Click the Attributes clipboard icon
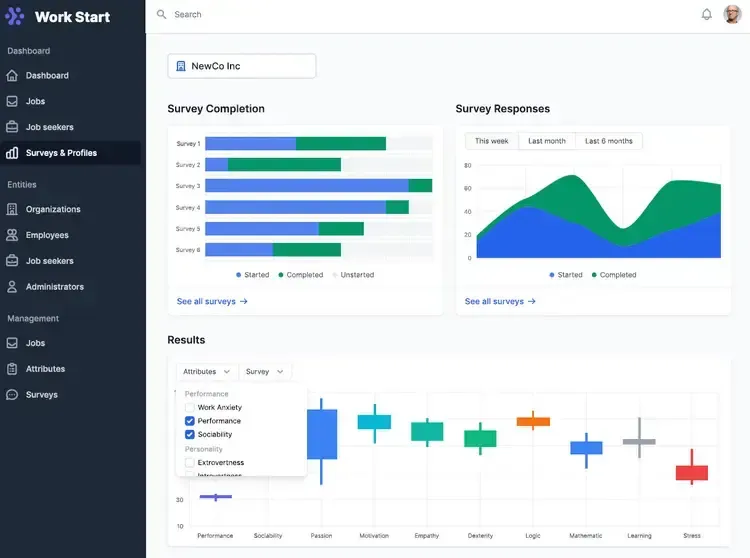The image size is (750, 558). (x=12, y=369)
